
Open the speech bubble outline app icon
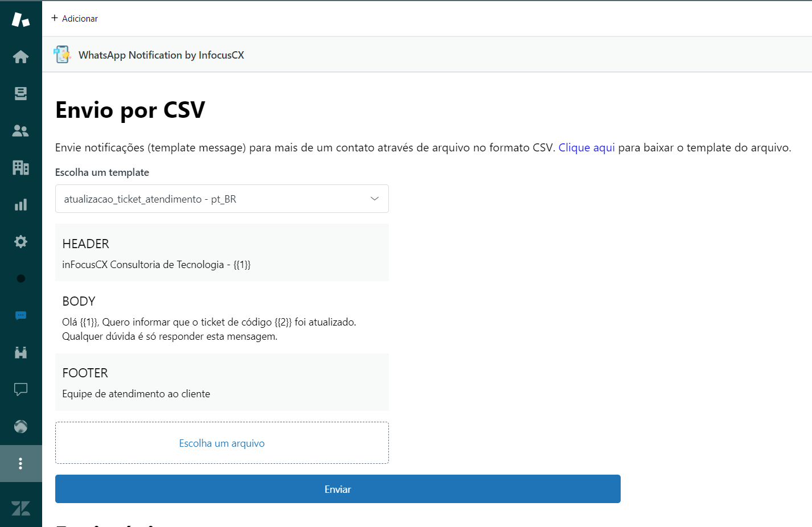click(21, 390)
